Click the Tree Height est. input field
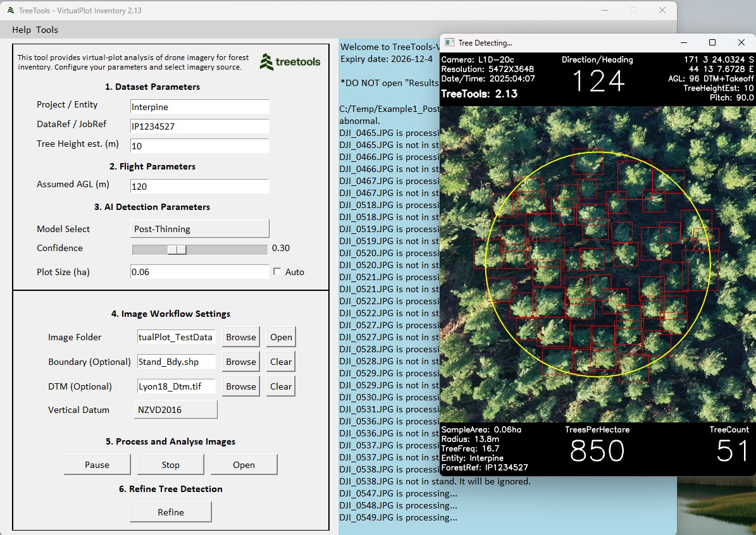 tap(199, 146)
